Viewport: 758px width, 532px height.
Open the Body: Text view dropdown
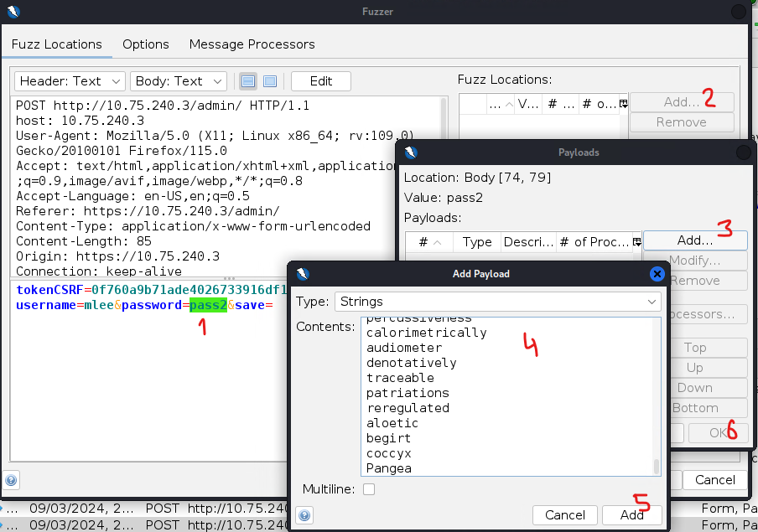(x=179, y=81)
